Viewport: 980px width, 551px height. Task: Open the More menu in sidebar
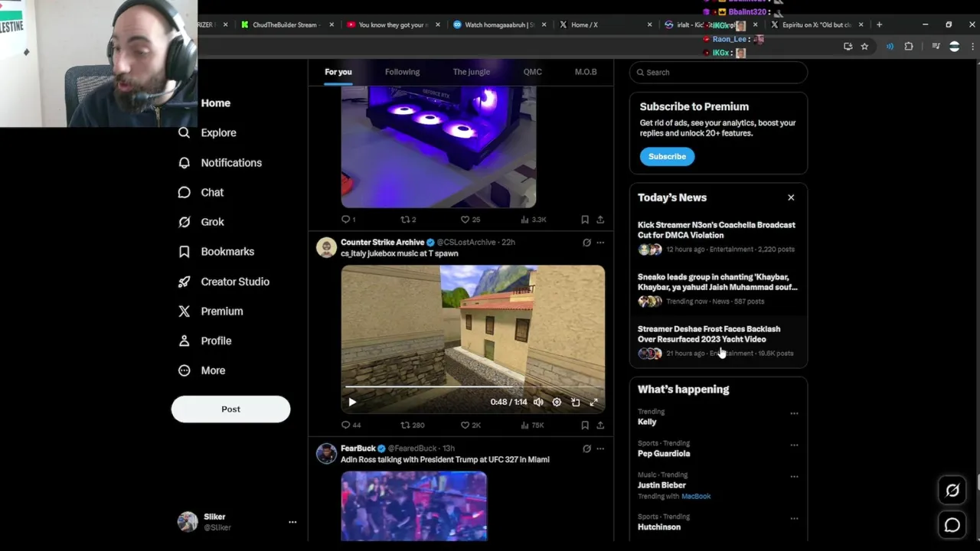click(201, 370)
